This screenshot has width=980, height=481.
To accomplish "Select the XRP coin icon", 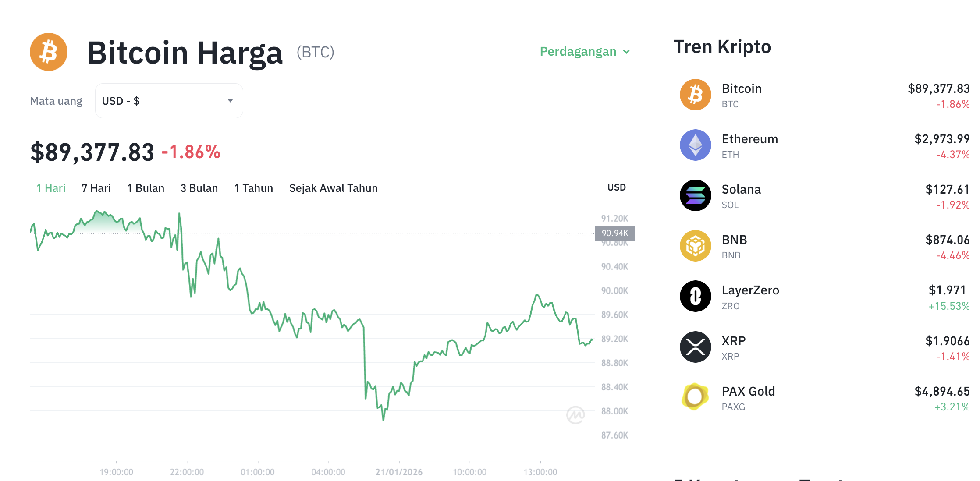I will point(695,347).
